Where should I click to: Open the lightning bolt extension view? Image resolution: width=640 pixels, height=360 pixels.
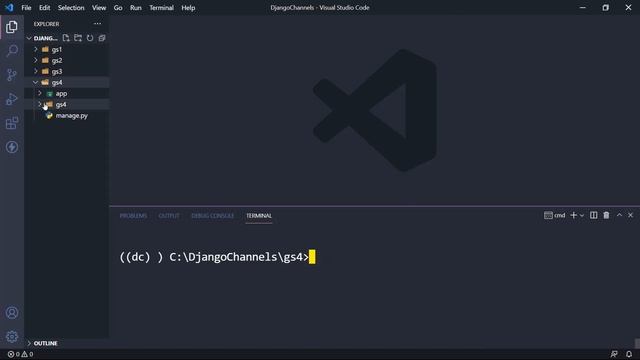[x=12, y=147]
